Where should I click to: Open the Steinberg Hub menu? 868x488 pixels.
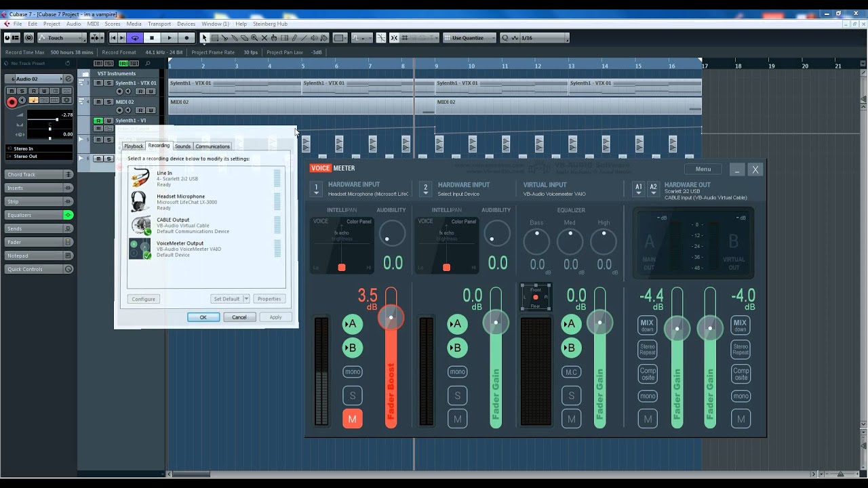270,24
